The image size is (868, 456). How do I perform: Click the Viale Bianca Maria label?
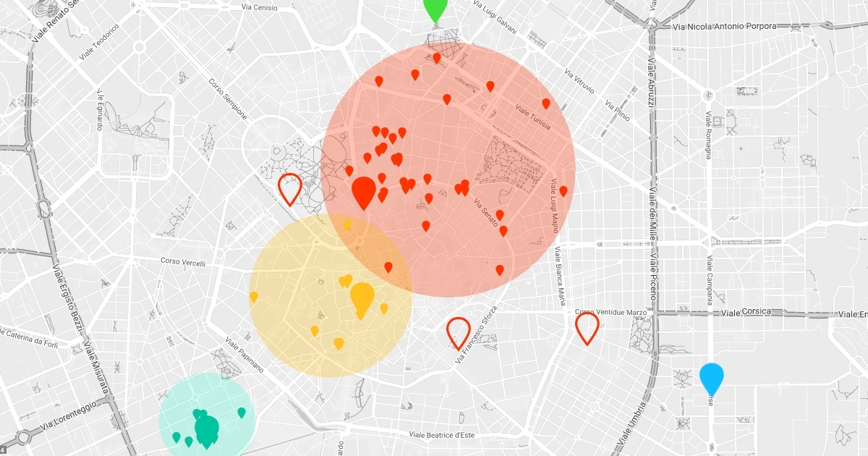point(561,277)
